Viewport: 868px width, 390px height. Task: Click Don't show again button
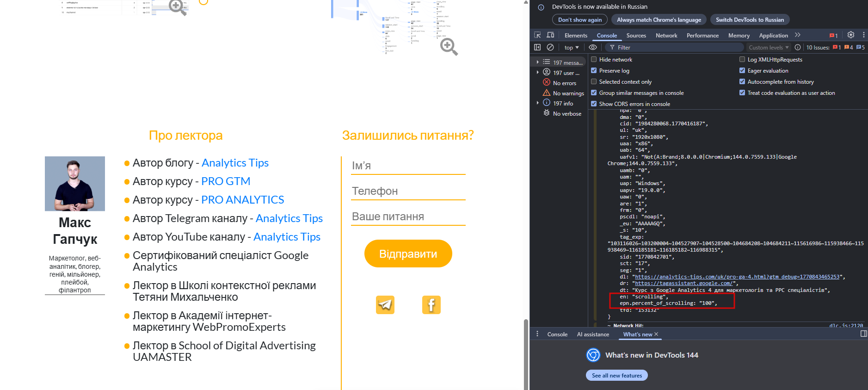[x=580, y=20]
